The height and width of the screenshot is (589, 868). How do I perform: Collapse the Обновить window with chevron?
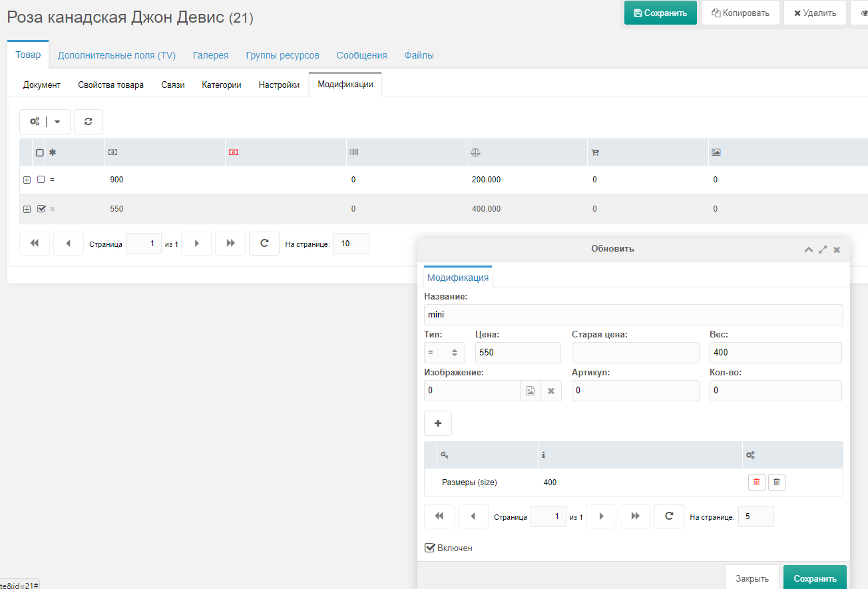[x=809, y=250]
